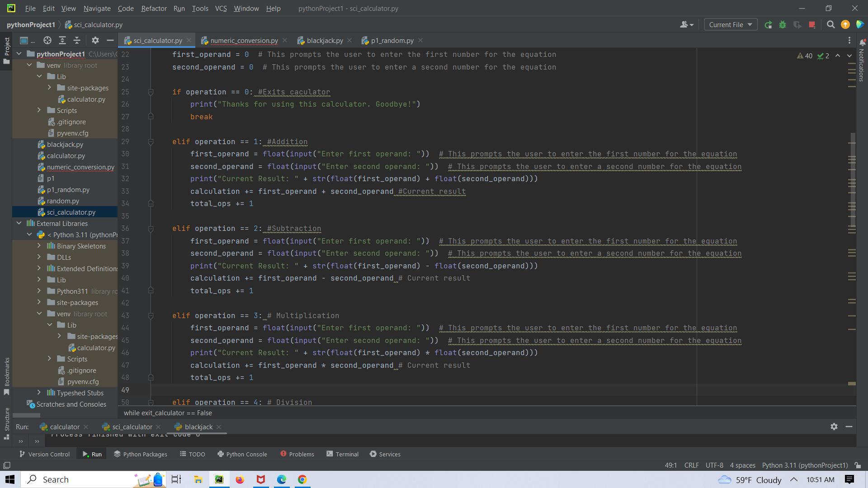The height and width of the screenshot is (488, 868).
Task: Open the Current File run configuration dropdown
Action: click(731, 25)
